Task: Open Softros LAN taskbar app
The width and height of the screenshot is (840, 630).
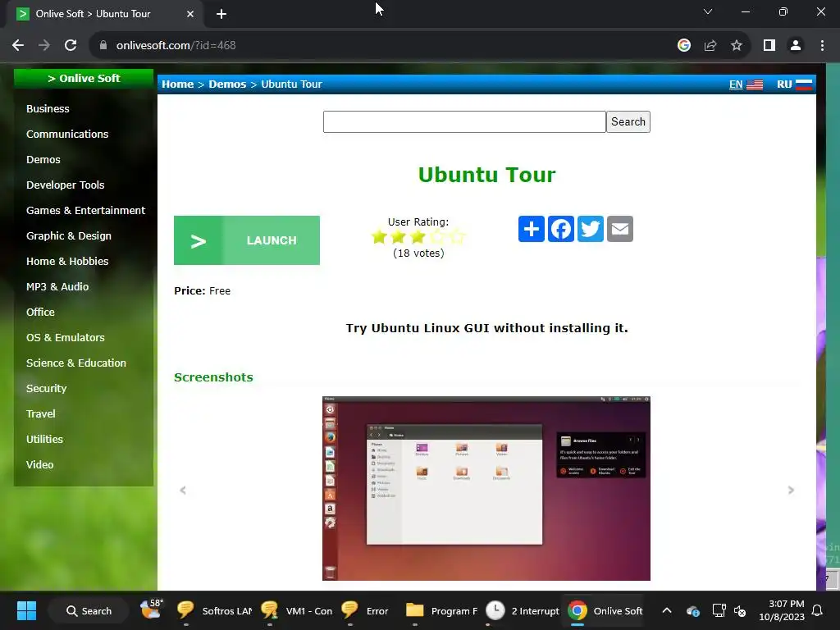Action: pyautogui.click(x=214, y=610)
